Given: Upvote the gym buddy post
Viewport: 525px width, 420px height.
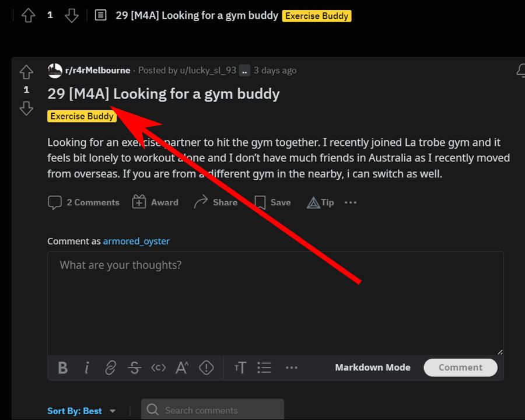Looking at the screenshot, I should (26, 72).
